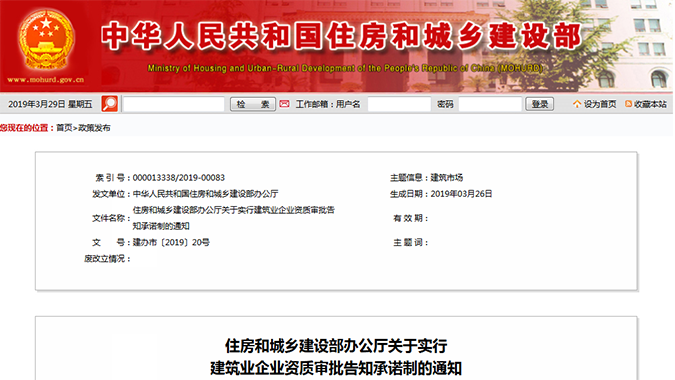The width and height of the screenshot is (675, 380).
Task: Click the English ministry name subtitle
Action: coord(345,68)
